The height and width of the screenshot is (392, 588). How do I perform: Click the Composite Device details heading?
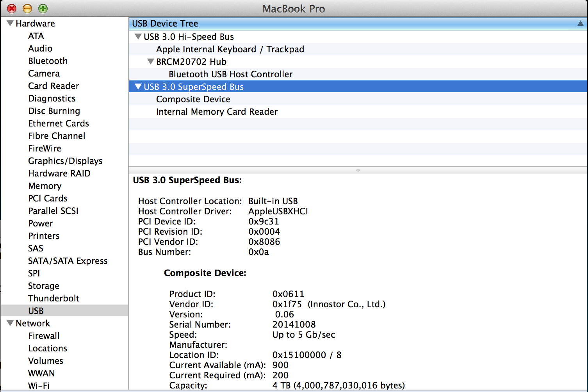205,273
